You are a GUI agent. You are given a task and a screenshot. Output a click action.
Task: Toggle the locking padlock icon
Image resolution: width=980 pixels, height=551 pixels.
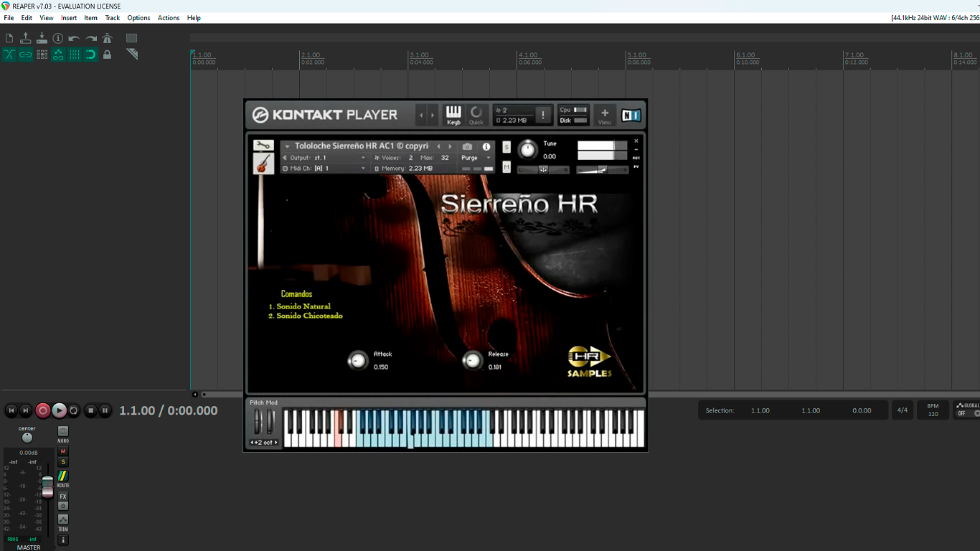click(x=107, y=55)
